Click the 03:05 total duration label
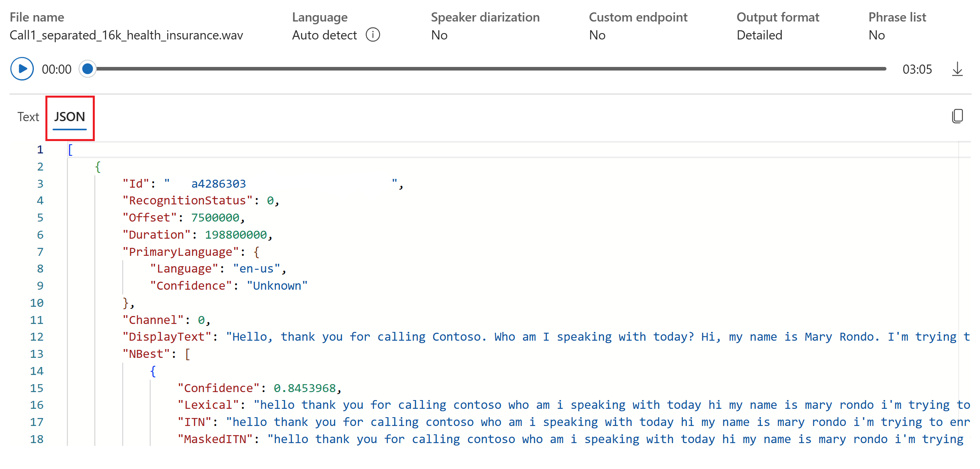Image resolution: width=980 pixels, height=469 pixels. tap(918, 69)
